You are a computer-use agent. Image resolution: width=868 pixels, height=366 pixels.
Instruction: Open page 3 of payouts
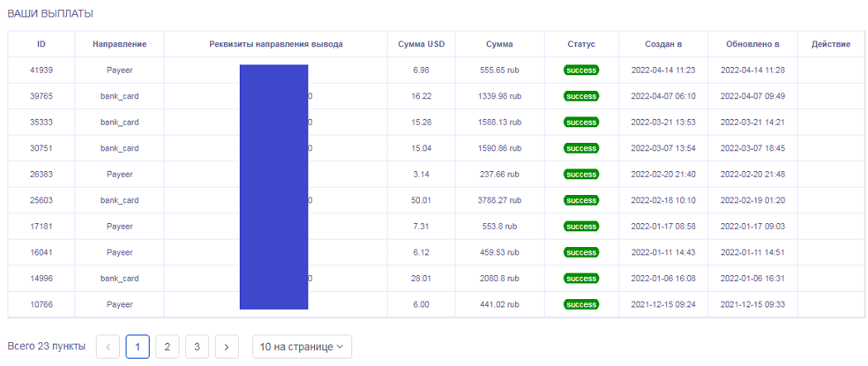click(x=197, y=347)
